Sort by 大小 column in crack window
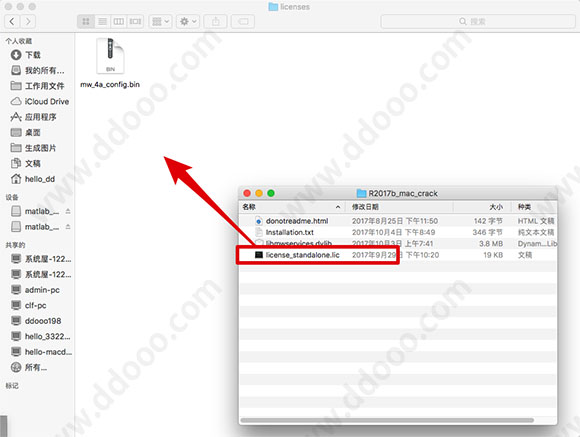 483,207
